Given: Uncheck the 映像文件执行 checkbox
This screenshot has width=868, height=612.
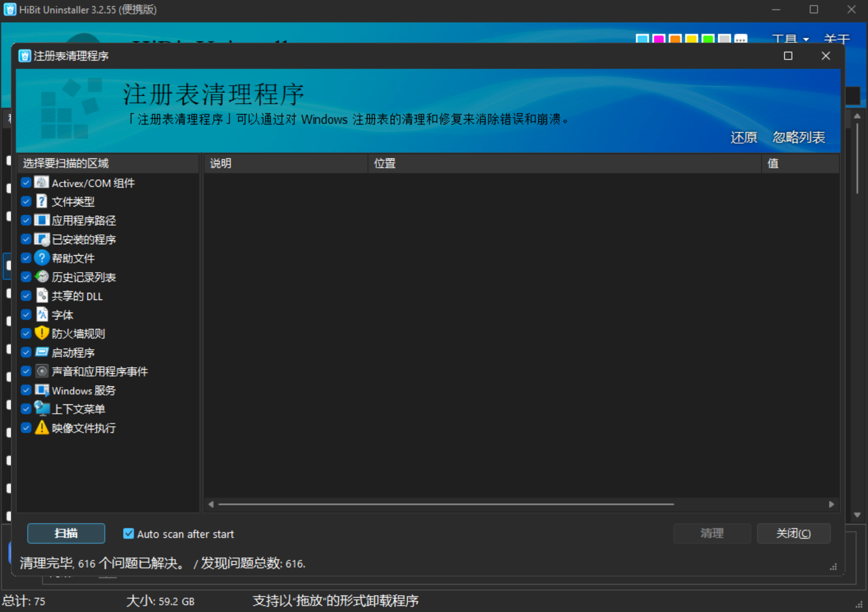Looking at the screenshot, I should pos(26,428).
